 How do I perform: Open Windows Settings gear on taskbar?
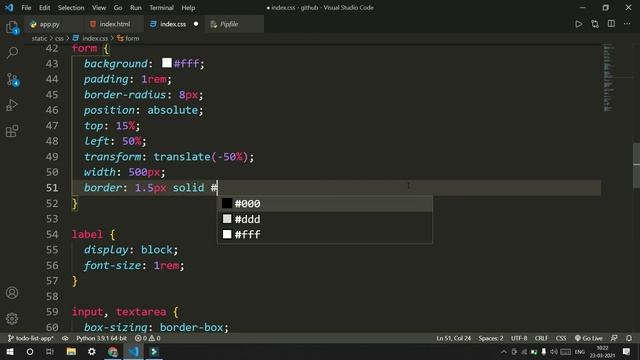(92, 351)
